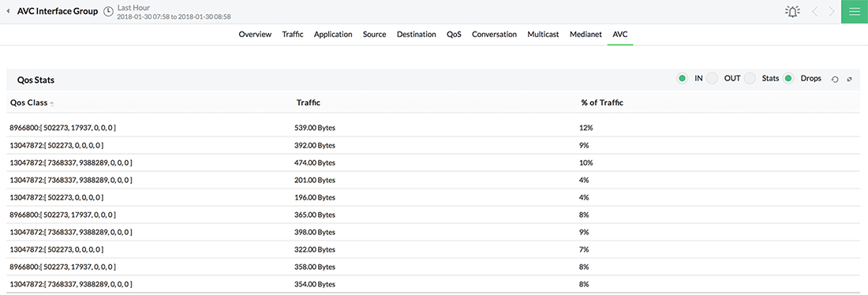This screenshot has height=295, width=868.
Task: Click the 10% traffic percentage
Action: coord(586,162)
